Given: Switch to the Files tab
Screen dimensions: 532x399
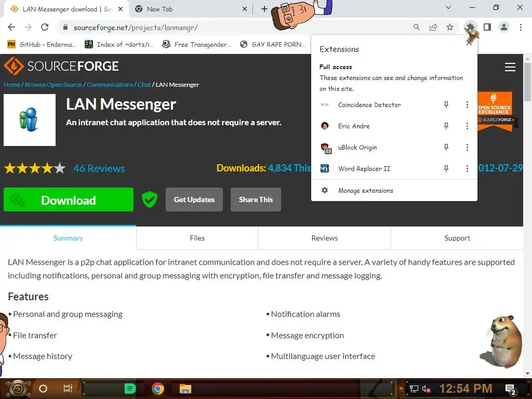Looking at the screenshot, I should pyautogui.click(x=197, y=238).
